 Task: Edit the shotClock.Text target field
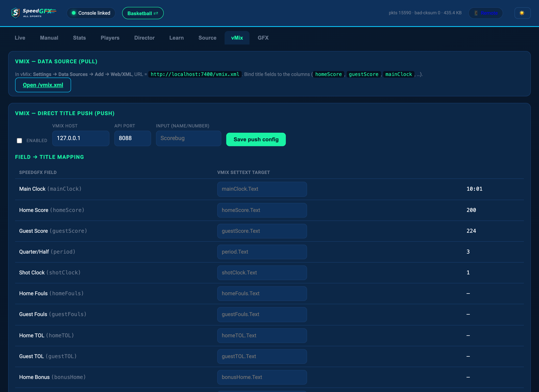tap(262, 273)
